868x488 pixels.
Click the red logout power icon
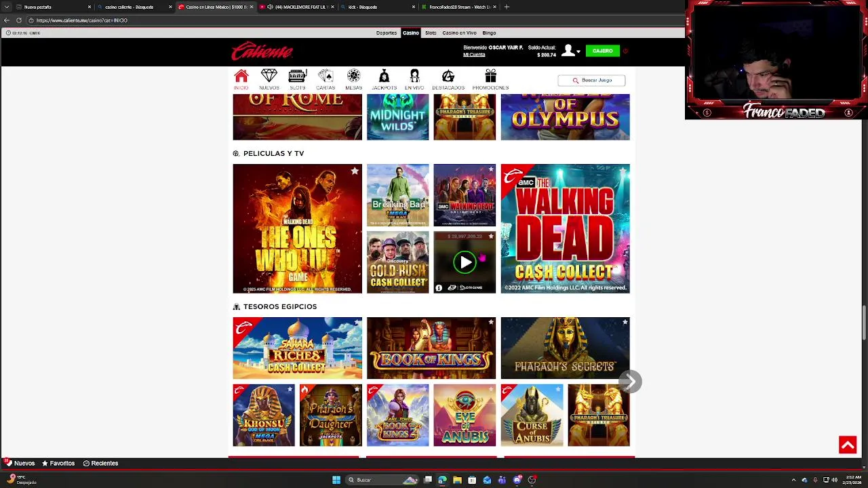coord(625,51)
